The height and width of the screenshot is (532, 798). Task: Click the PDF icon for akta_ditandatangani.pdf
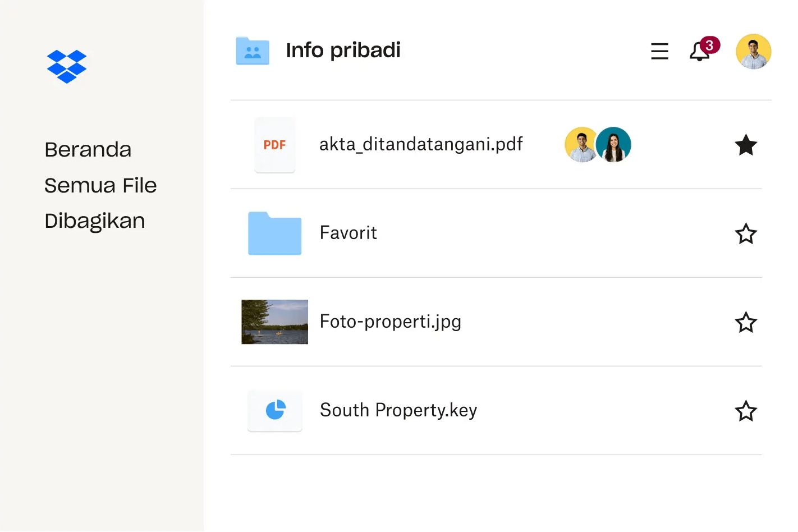[x=274, y=145]
